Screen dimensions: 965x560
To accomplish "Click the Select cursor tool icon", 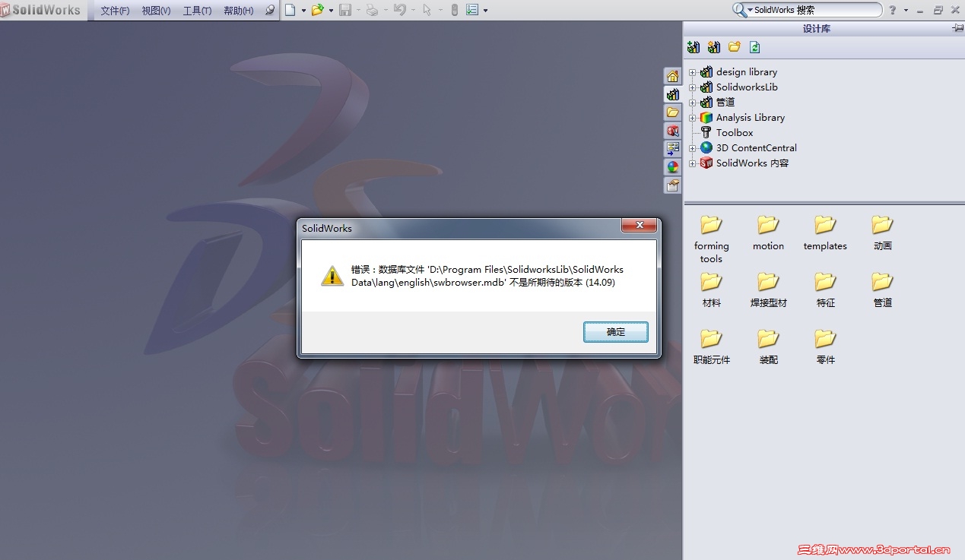I will coord(427,10).
